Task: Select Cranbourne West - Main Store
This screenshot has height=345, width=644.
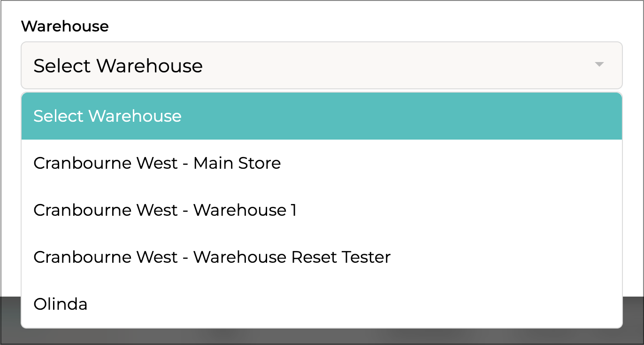Action: click(157, 163)
